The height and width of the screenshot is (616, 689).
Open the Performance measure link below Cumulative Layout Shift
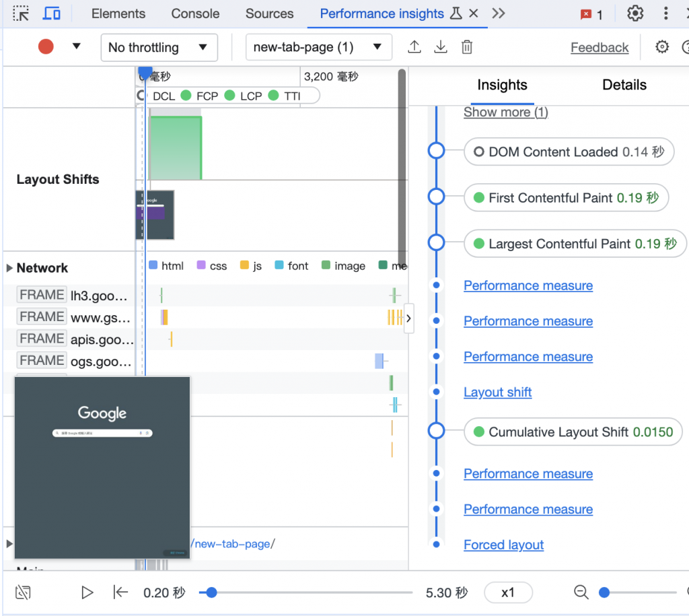[528, 474]
